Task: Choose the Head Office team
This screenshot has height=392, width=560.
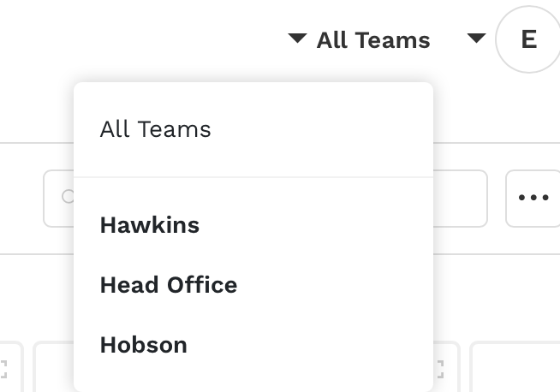Action: [x=169, y=285]
